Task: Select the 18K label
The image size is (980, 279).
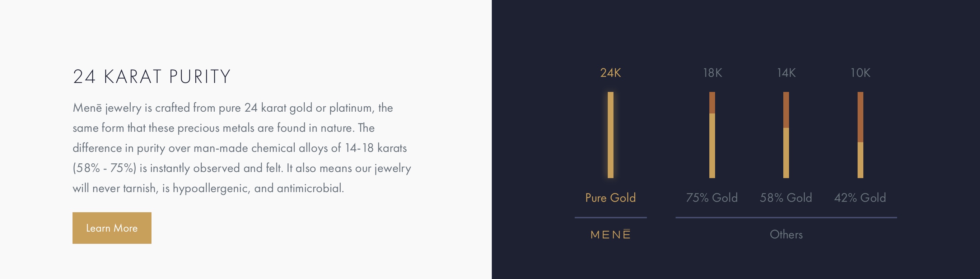Action: [712, 73]
